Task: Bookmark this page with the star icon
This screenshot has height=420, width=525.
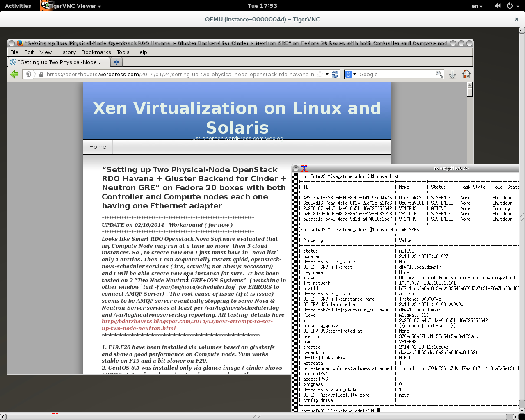Action: click(x=320, y=74)
